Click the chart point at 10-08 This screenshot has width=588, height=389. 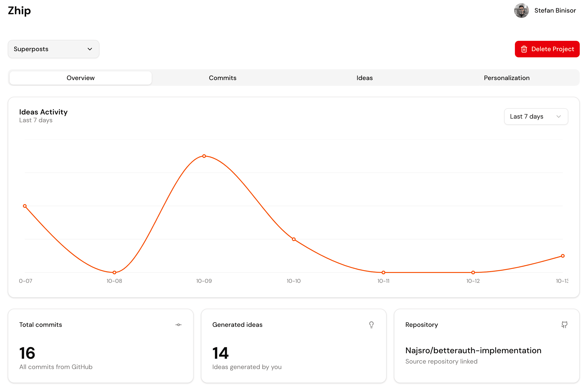click(x=114, y=272)
